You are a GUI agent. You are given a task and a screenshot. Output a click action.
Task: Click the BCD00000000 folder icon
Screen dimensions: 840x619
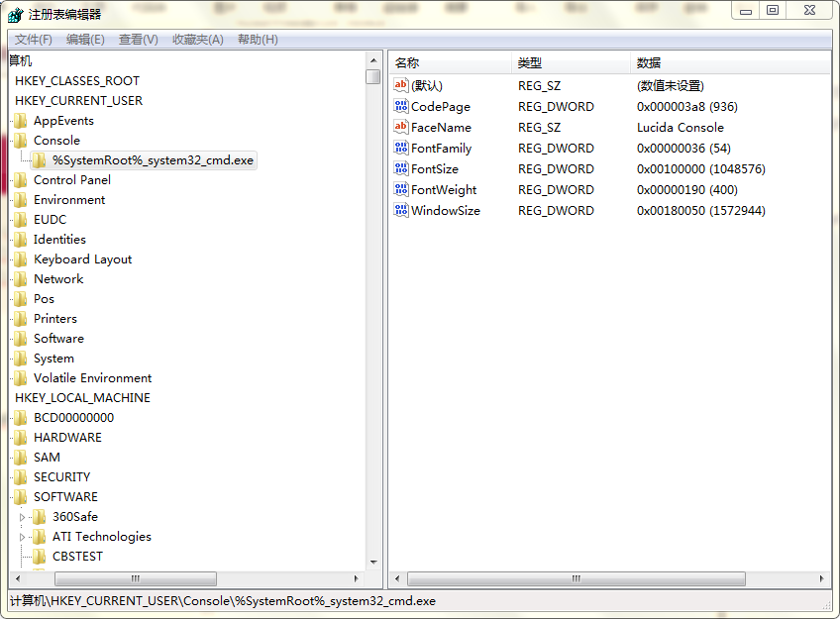21,418
